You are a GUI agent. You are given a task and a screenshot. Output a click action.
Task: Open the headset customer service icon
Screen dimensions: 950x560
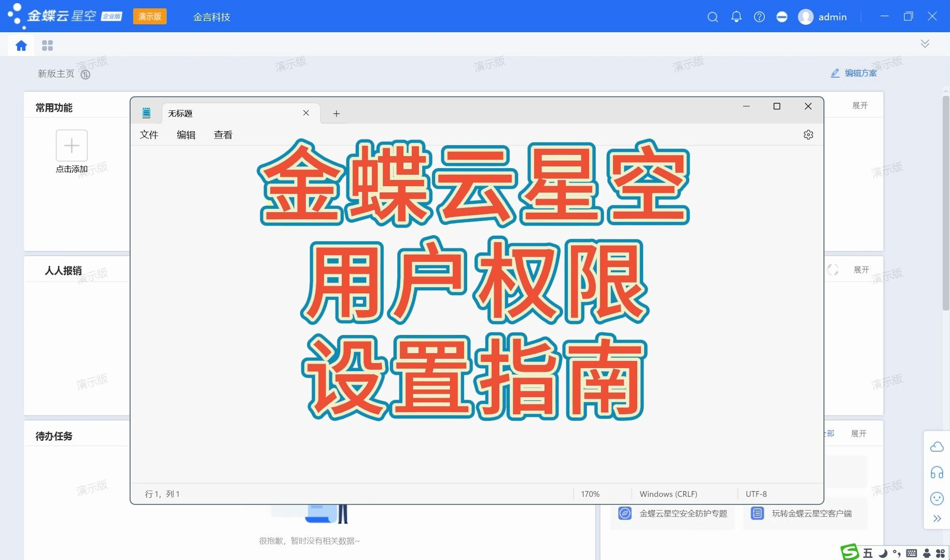[937, 472]
